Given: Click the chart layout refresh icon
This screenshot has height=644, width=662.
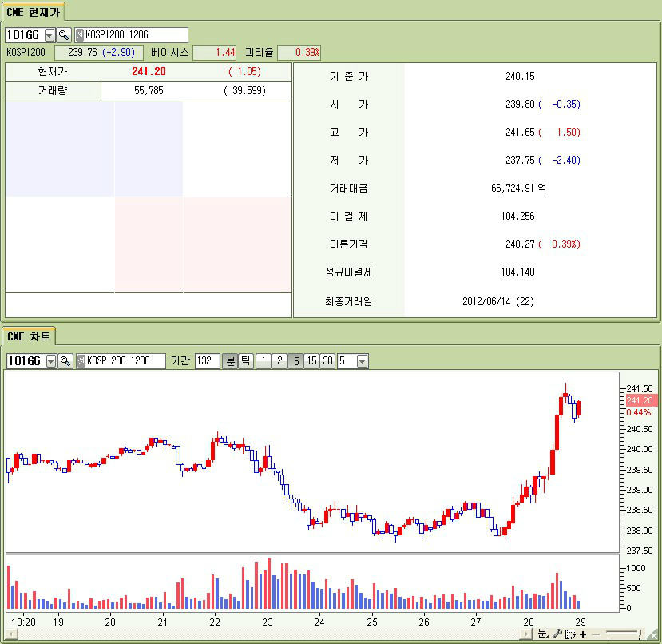Looking at the screenshot, I should pyautogui.click(x=570, y=634).
